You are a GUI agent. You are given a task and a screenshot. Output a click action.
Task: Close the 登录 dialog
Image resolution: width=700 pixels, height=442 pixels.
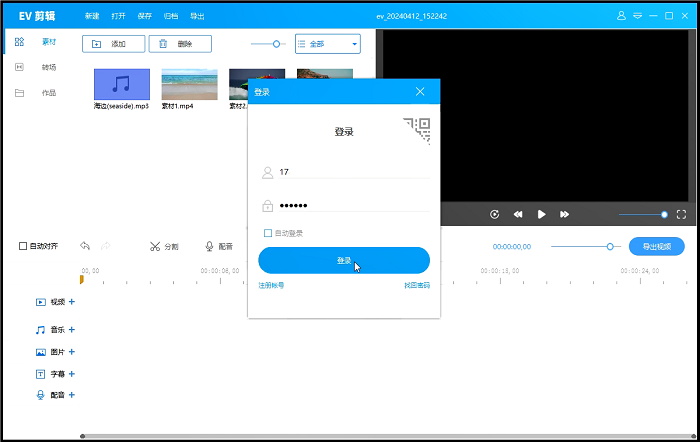pos(420,92)
